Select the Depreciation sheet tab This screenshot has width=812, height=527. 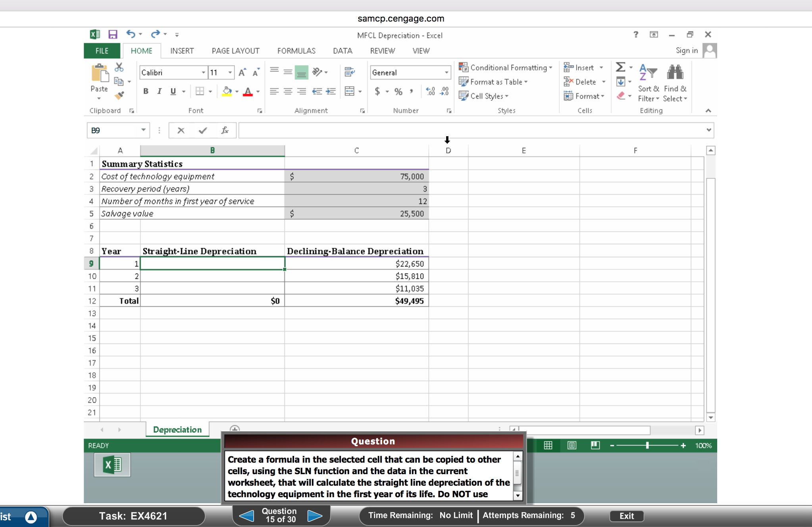point(177,429)
